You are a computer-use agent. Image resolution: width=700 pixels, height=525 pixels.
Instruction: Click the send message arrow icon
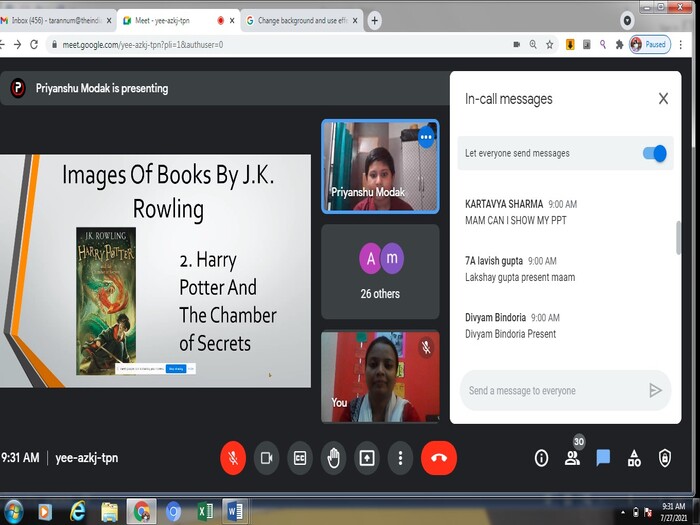(x=655, y=391)
